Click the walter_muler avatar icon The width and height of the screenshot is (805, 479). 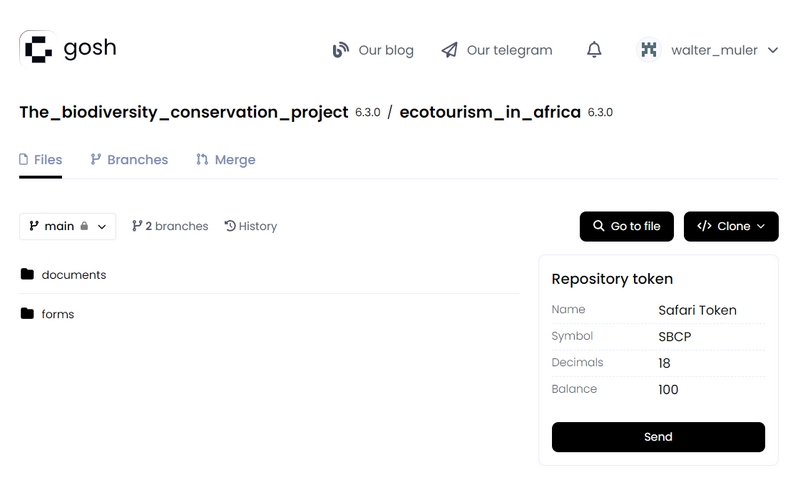tap(649, 50)
